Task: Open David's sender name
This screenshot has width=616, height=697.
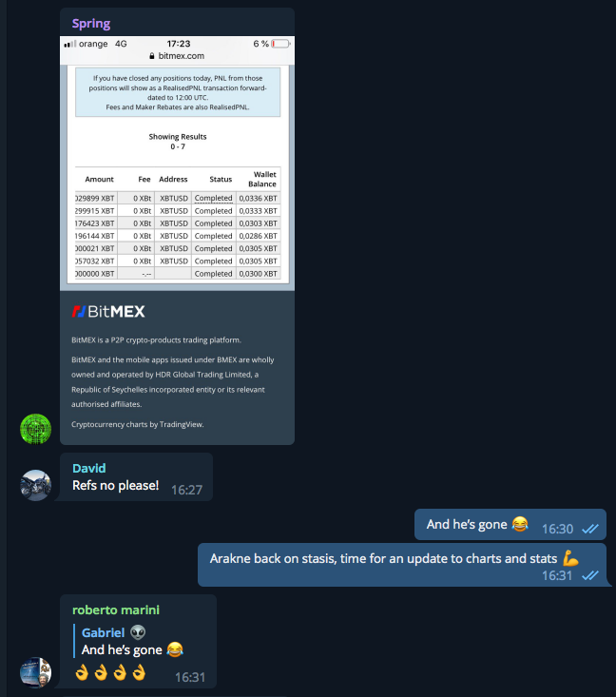Action: pyautogui.click(x=89, y=468)
